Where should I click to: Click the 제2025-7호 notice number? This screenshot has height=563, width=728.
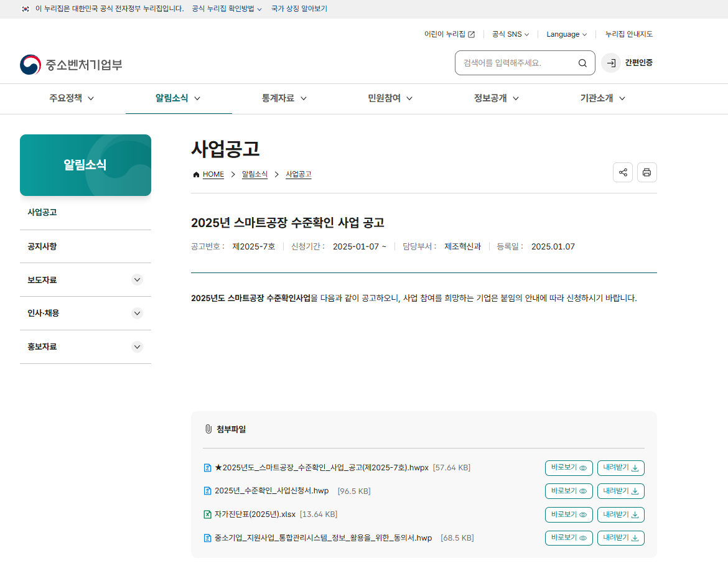pyautogui.click(x=253, y=247)
